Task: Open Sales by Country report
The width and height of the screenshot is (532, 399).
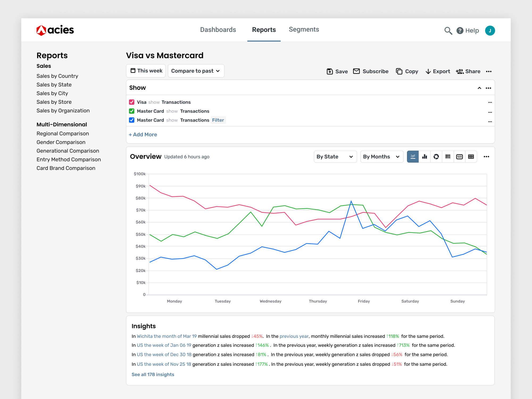Action: click(57, 76)
